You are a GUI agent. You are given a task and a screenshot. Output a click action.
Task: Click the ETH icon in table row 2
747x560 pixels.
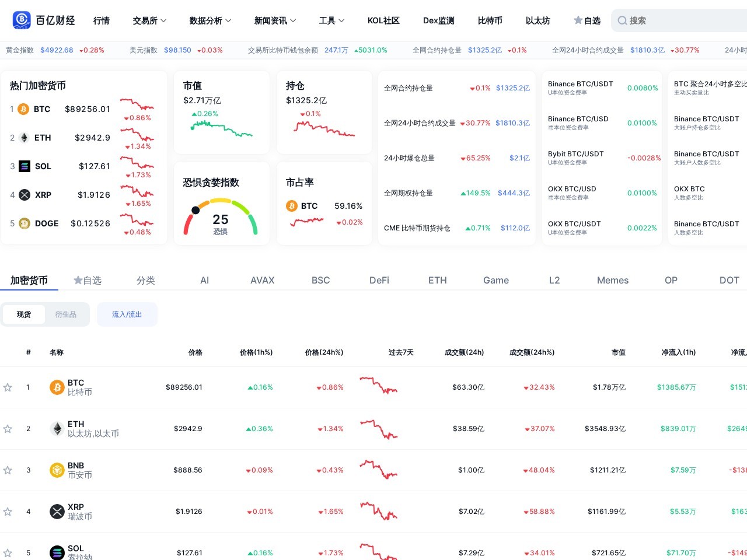[57, 429]
